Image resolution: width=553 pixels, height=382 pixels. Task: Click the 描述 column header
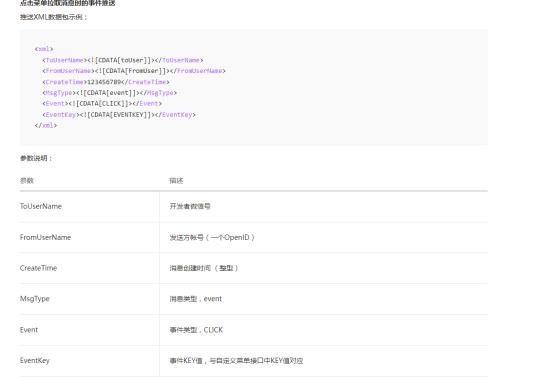(x=176, y=181)
